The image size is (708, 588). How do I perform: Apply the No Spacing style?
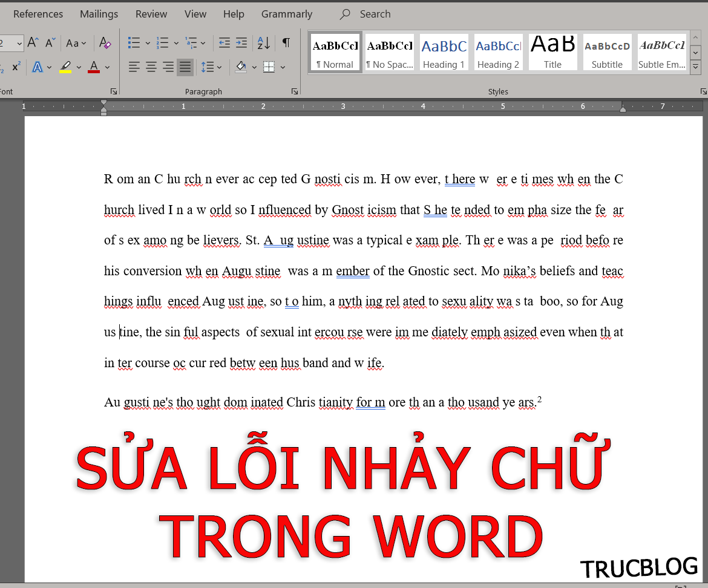point(390,52)
